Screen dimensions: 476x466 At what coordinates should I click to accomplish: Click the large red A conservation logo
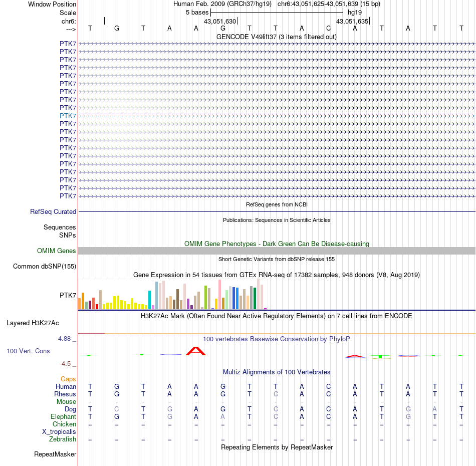(196, 351)
